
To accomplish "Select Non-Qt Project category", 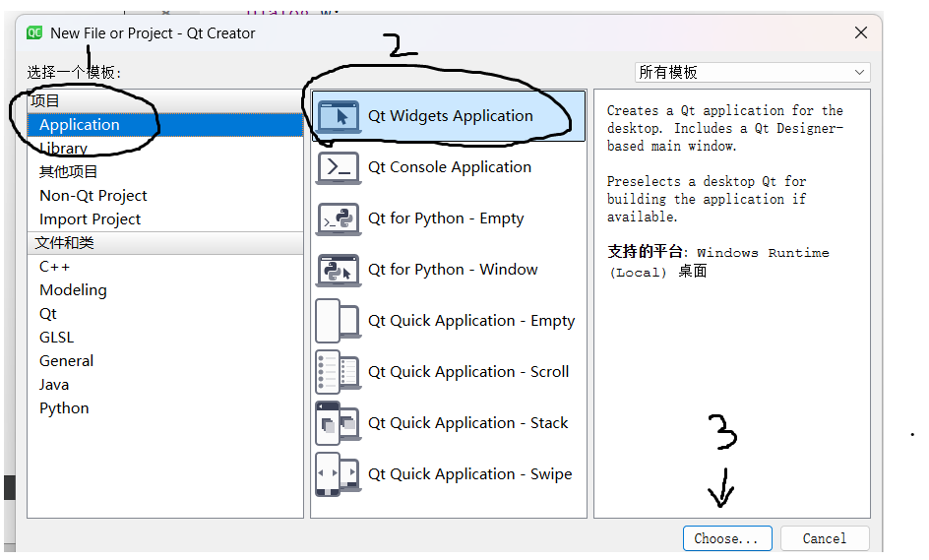I will pyautogui.click(x=165, y=196).
